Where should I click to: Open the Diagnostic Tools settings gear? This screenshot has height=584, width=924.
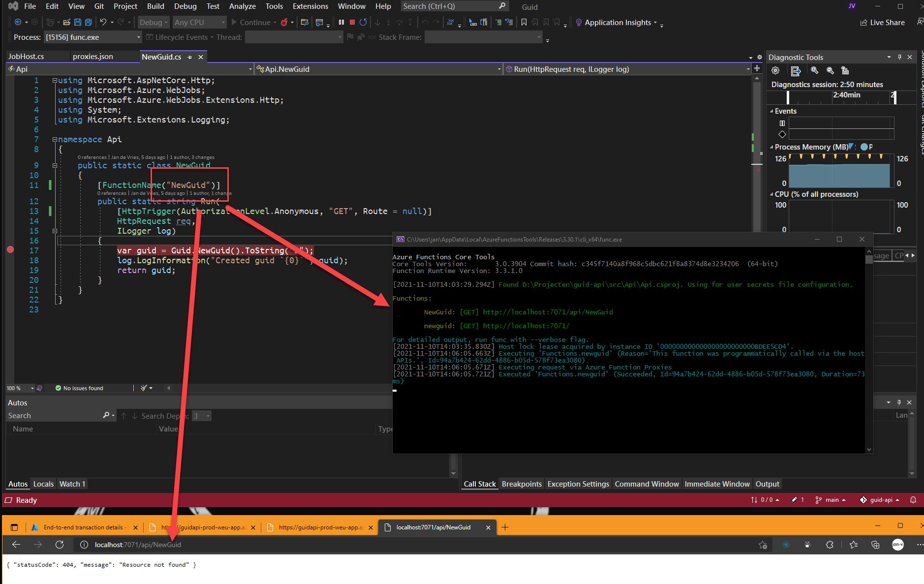point(776,70)
